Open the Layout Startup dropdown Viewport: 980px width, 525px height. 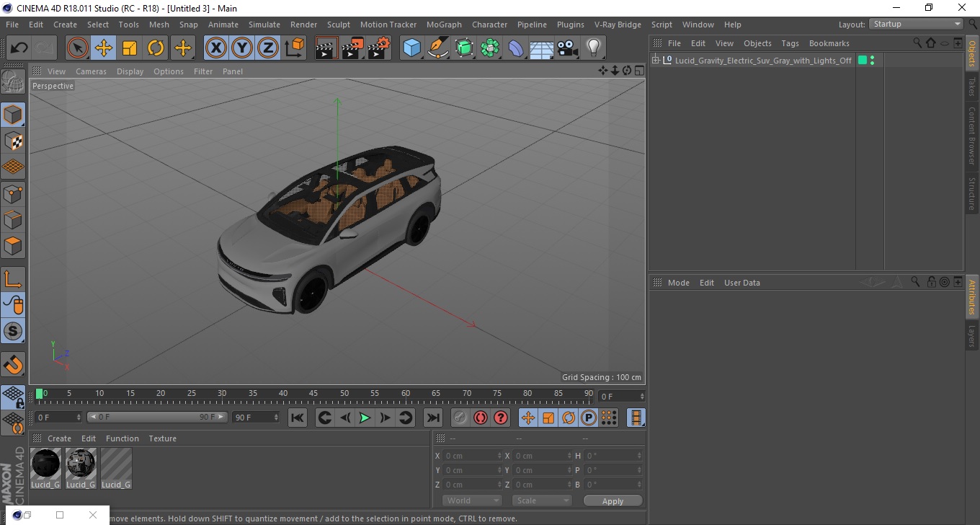[917, 24]
